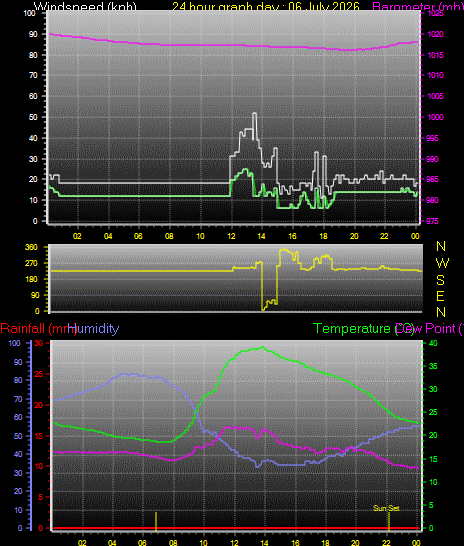Screen dimensions: 464x546
Task: Click the white 50 windspeed axis value
Action: (x=33, y=117)
